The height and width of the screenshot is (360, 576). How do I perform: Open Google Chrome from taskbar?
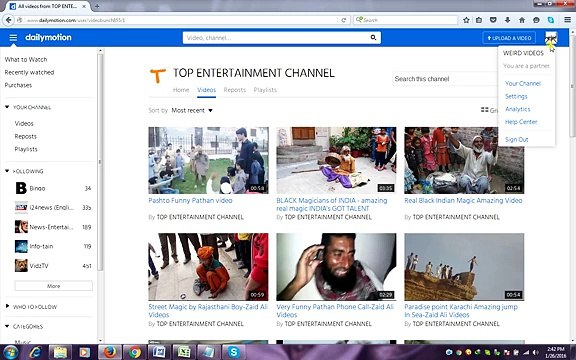point(134,353)
